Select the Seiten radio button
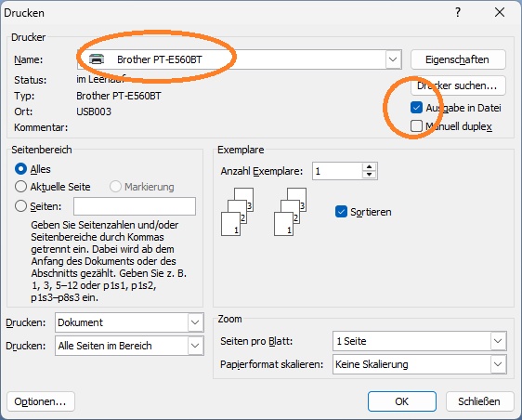The width and height of the screenshot is (522, 420). 20,206
